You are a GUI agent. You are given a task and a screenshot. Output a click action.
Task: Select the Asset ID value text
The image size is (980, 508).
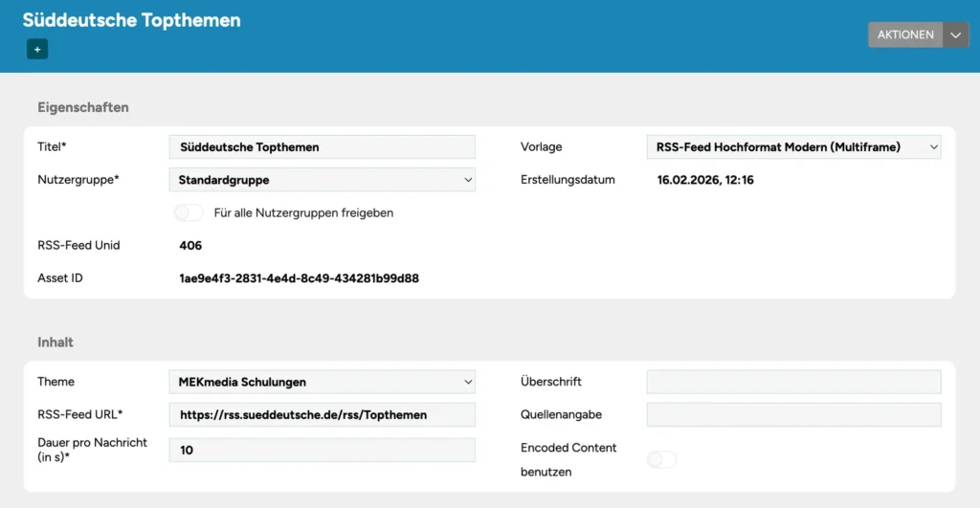(299, 278)
